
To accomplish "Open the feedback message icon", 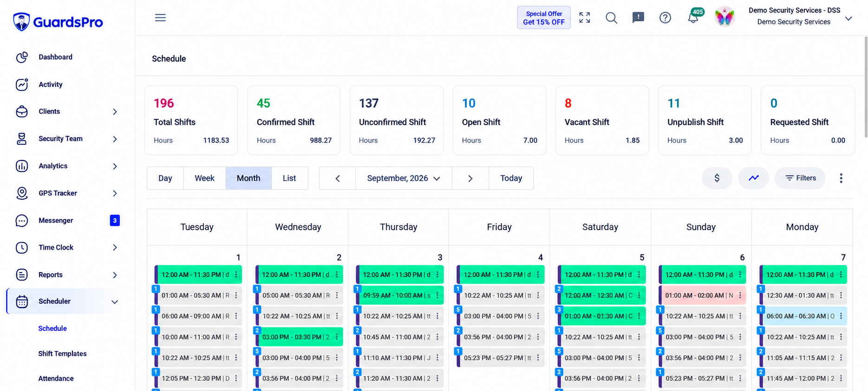I will 638,18.
